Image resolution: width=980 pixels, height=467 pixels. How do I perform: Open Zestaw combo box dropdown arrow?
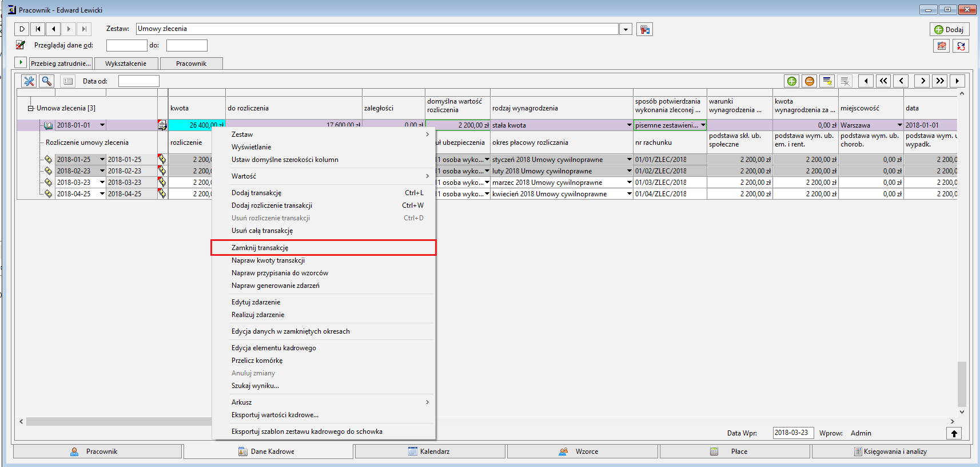point(626,29)
